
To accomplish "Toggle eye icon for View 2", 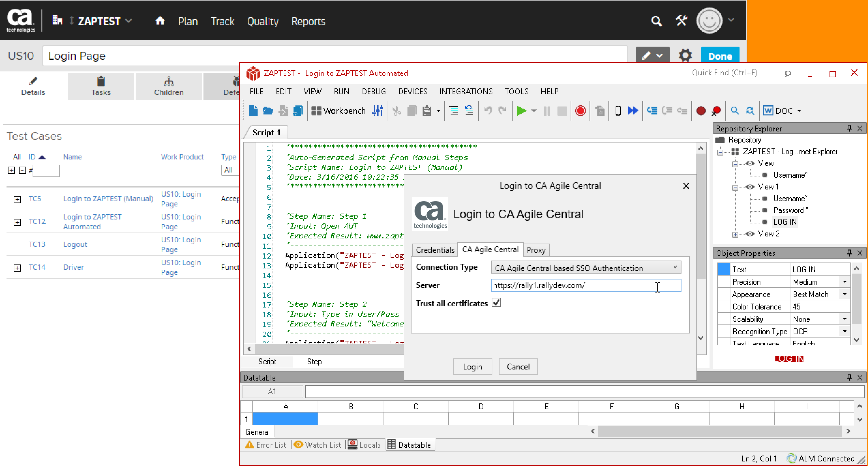I will (x=750, y=234).
